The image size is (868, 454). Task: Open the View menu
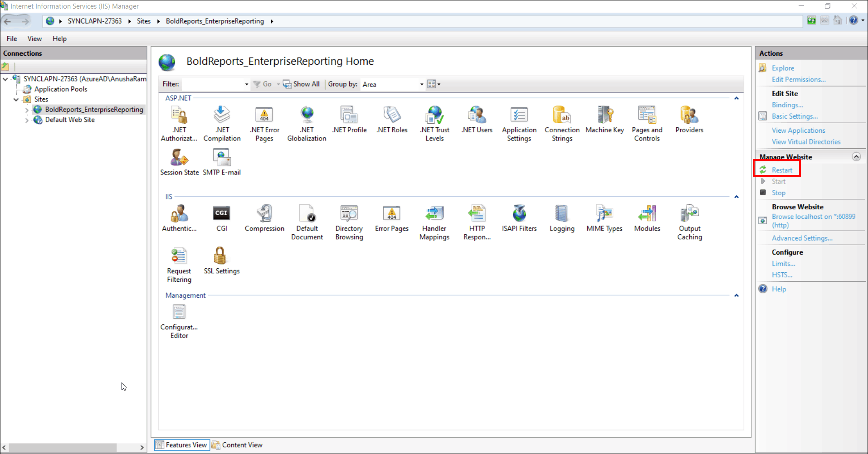(x=34, y=39)
